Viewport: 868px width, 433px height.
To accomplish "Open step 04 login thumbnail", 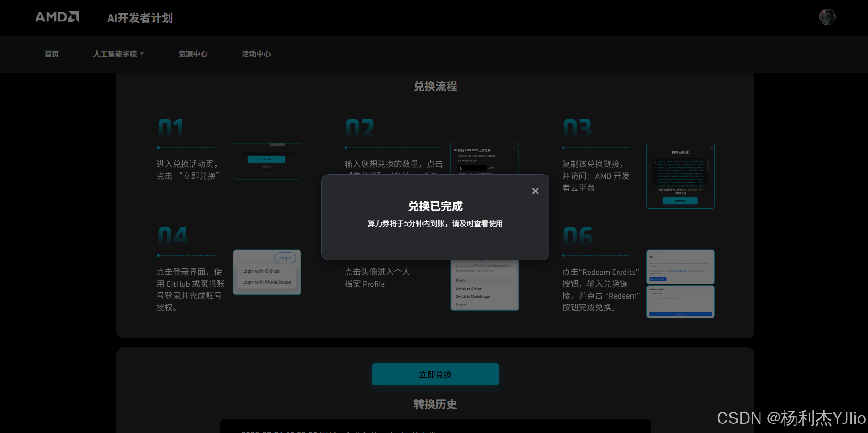I will tap(267, 272).
